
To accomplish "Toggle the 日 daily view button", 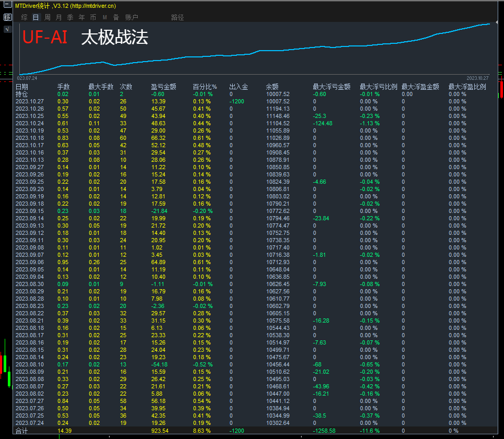I will pos(35,17).
